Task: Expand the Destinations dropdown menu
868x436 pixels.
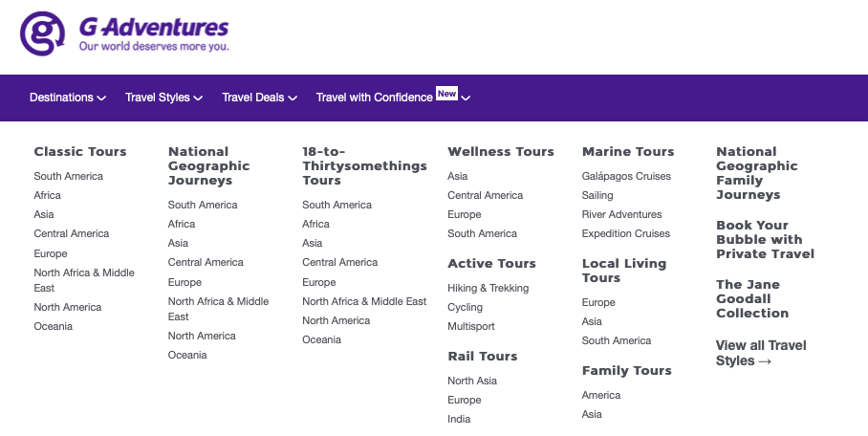Action: click(x=67, y=98)
